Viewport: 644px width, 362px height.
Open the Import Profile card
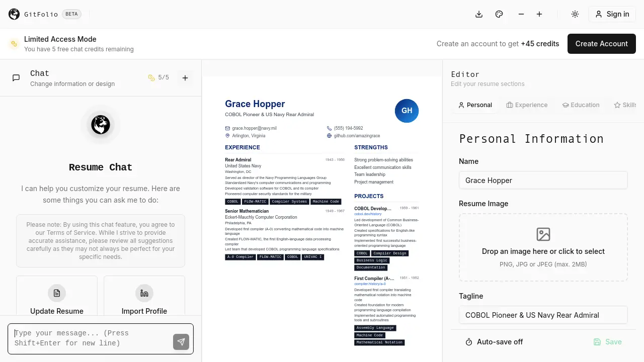pos(144,296)
